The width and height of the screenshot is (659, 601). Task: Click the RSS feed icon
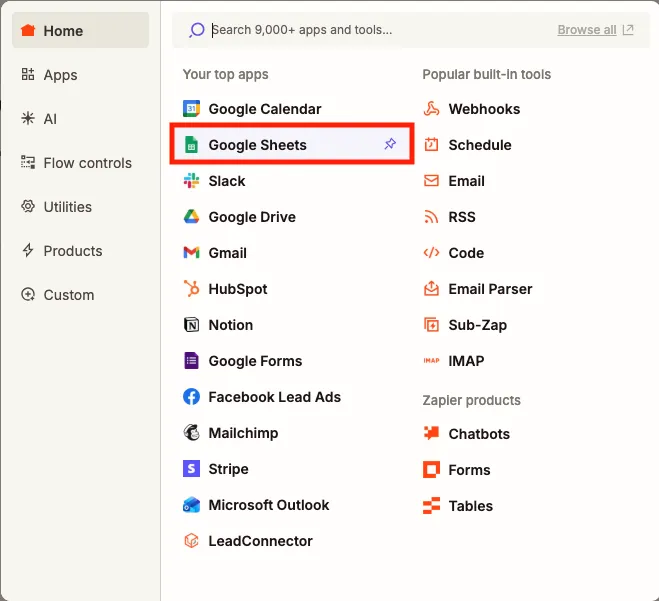coord(431,217)
